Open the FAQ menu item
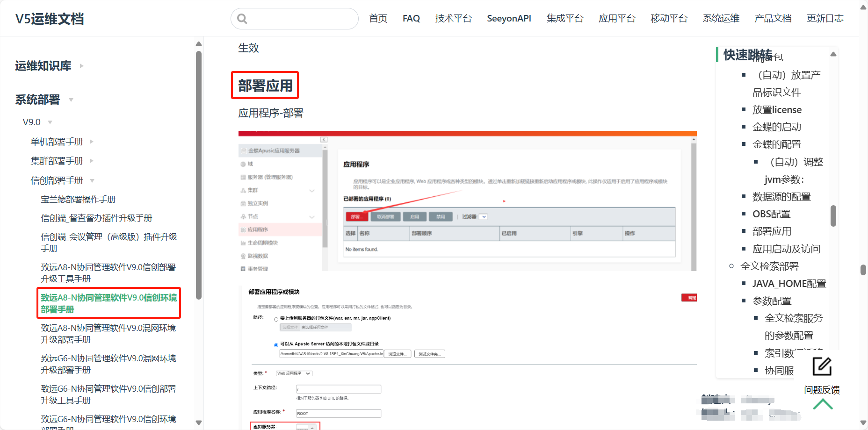The width and height of the screenshot is (868, 430). 411,18
